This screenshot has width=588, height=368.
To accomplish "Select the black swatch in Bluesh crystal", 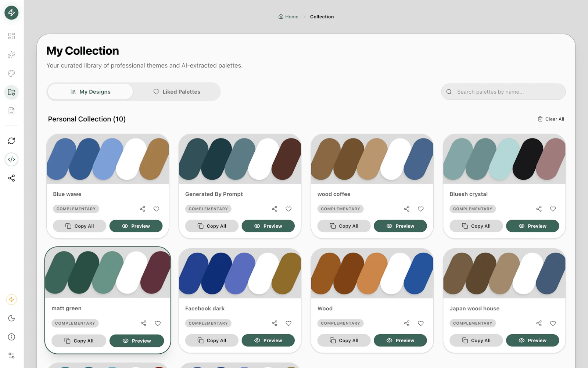I will click(528, 159).
